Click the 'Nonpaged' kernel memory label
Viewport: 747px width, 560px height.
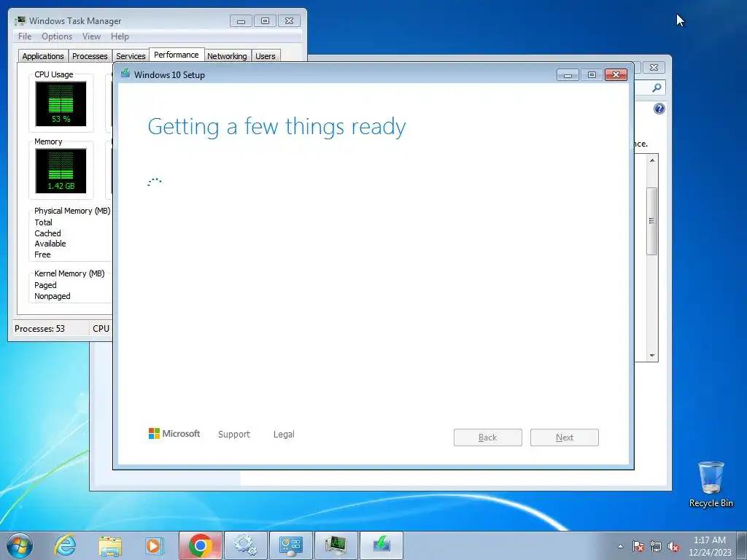[x=53, y=296]
